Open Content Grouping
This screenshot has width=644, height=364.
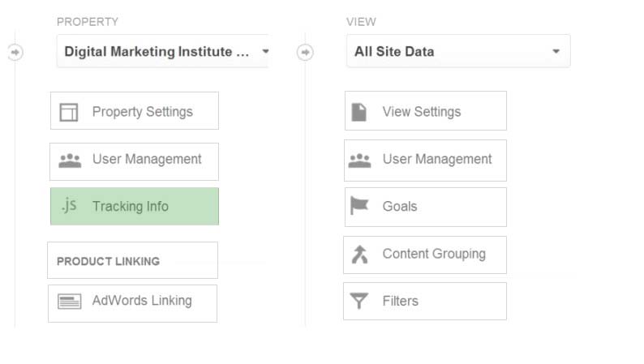(x=425, y=255)
